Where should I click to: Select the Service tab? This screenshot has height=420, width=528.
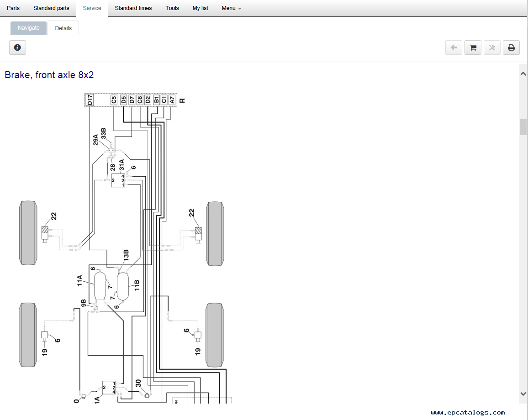click(92, 8)
